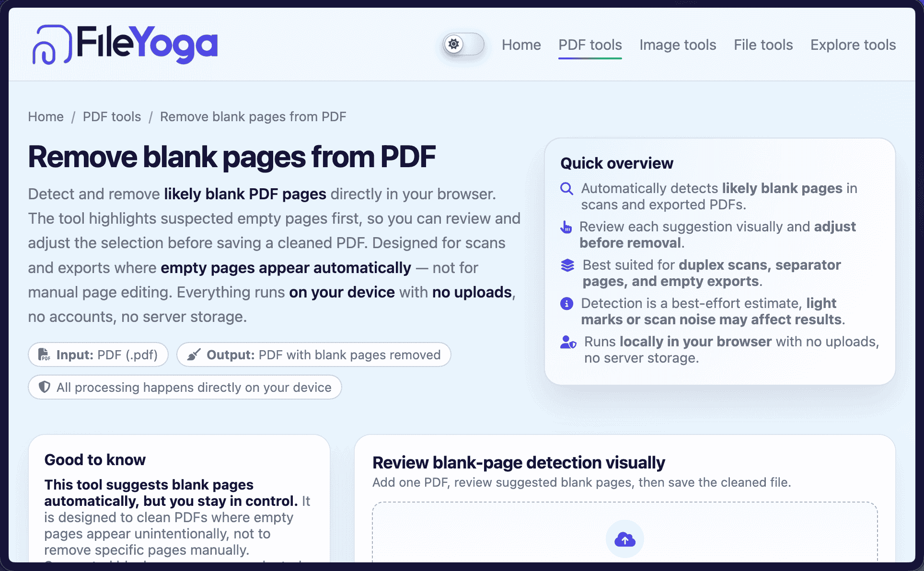
Task: Click the shield icon in processing badge
Action: 44,387
